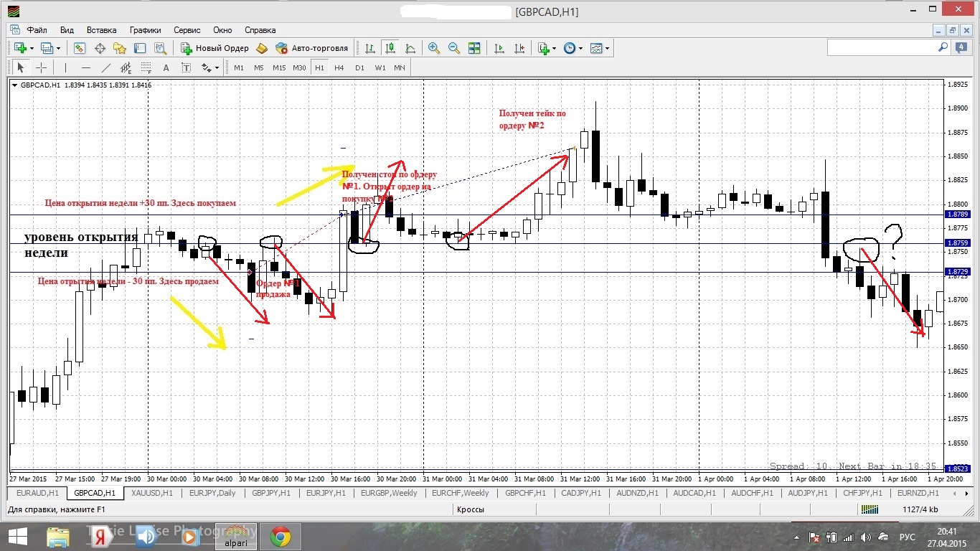Open the templates dropdown

point(607,48)
